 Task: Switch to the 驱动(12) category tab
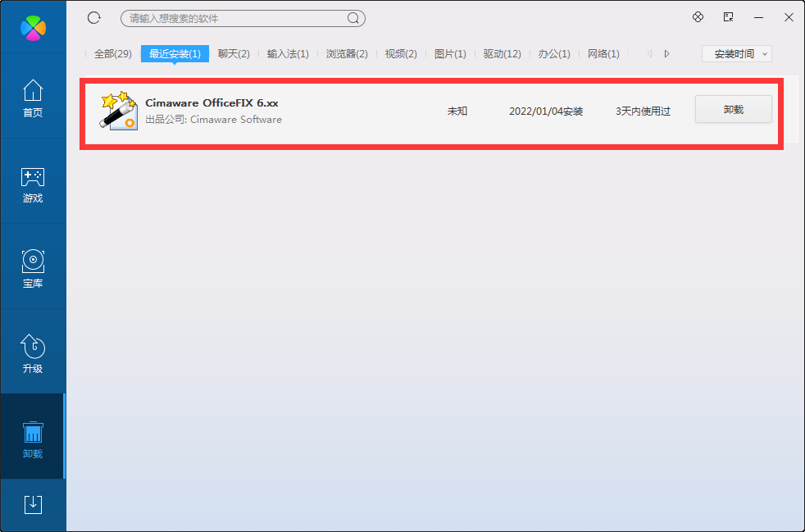point(502,53)
